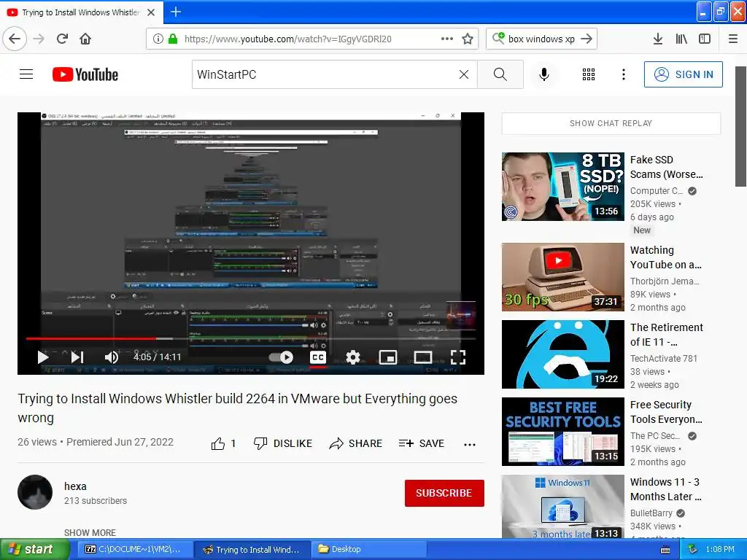
Task: Close the Trying to Install Windows Whistler tab
Action: (150, 12)
